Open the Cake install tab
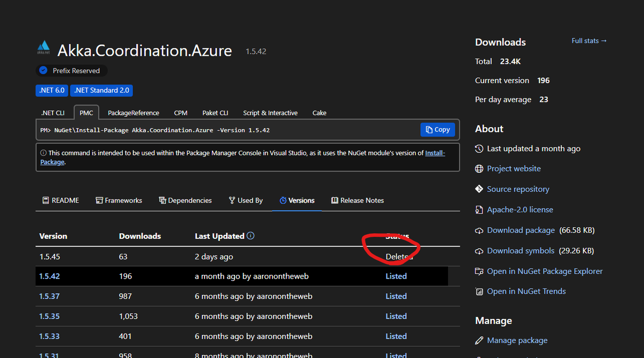 (319, 113)
